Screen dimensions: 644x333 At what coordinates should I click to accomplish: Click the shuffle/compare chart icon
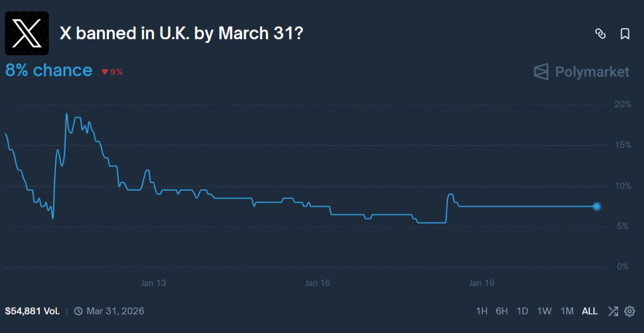613,311
